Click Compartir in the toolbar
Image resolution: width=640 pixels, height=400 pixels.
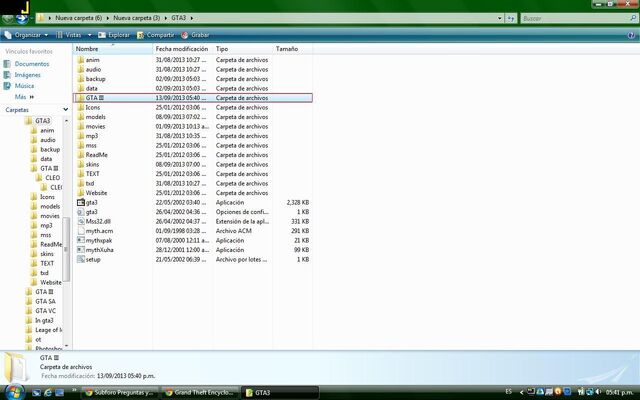click(x=156, y=35)
